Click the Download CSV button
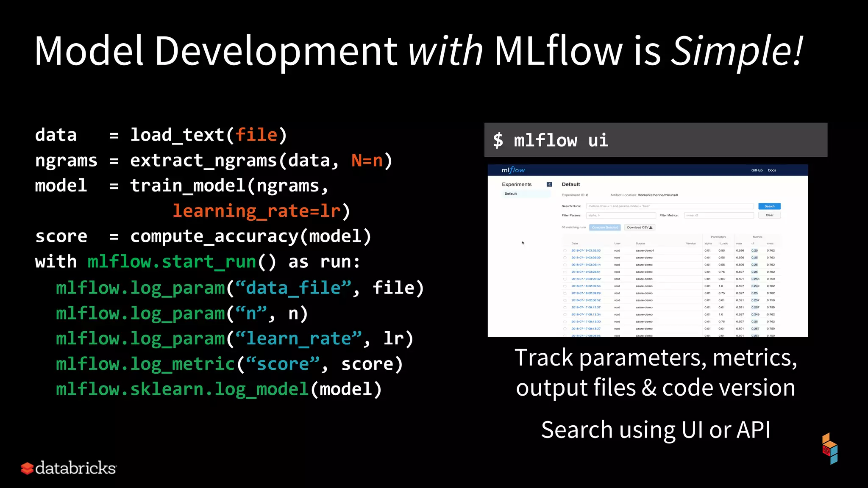Image resolution: width=868 pixels, height=488 pixels. (x=640, y=227)
